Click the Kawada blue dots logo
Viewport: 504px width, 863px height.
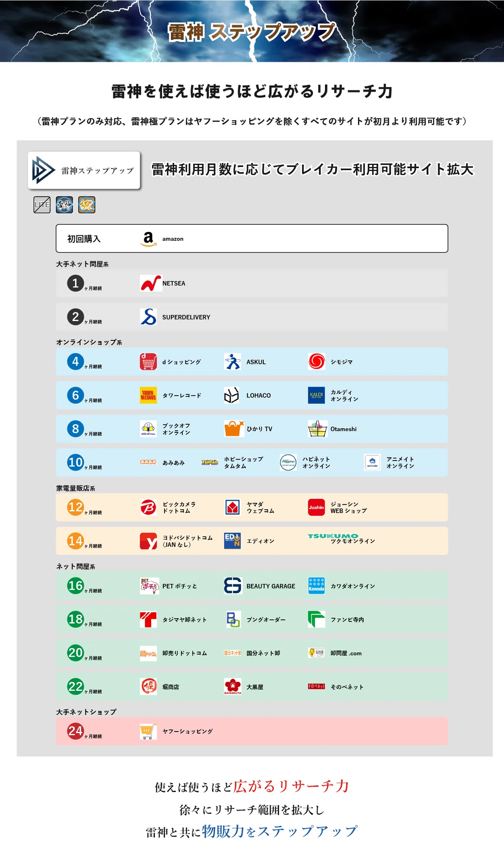tap(316, 586)
